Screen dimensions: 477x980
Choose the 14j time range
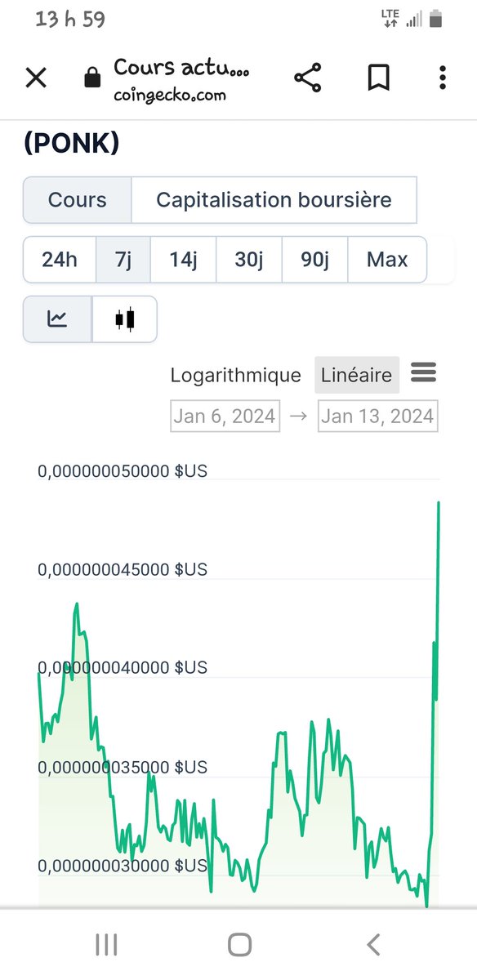click(183, 260)
